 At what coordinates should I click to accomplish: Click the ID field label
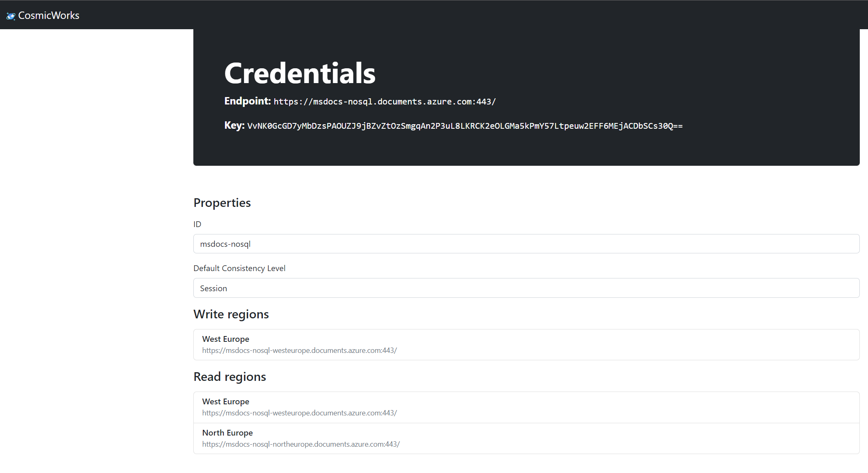tap(197, 224)
